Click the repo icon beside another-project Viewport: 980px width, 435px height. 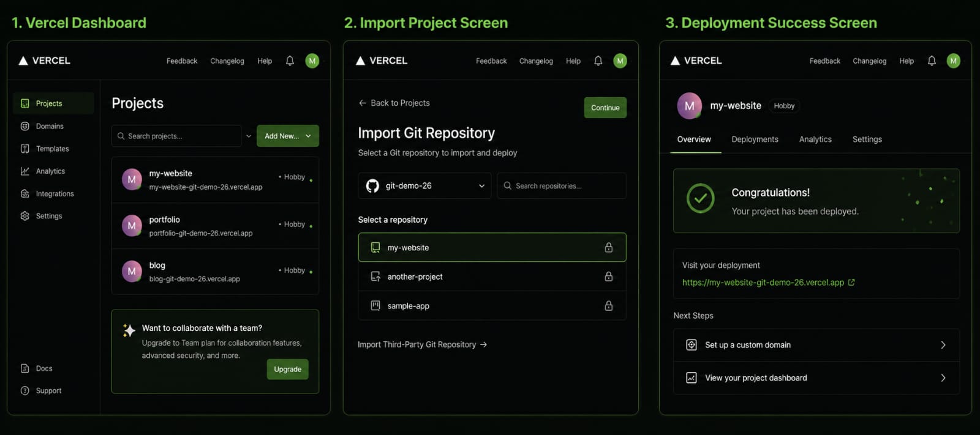375,277
